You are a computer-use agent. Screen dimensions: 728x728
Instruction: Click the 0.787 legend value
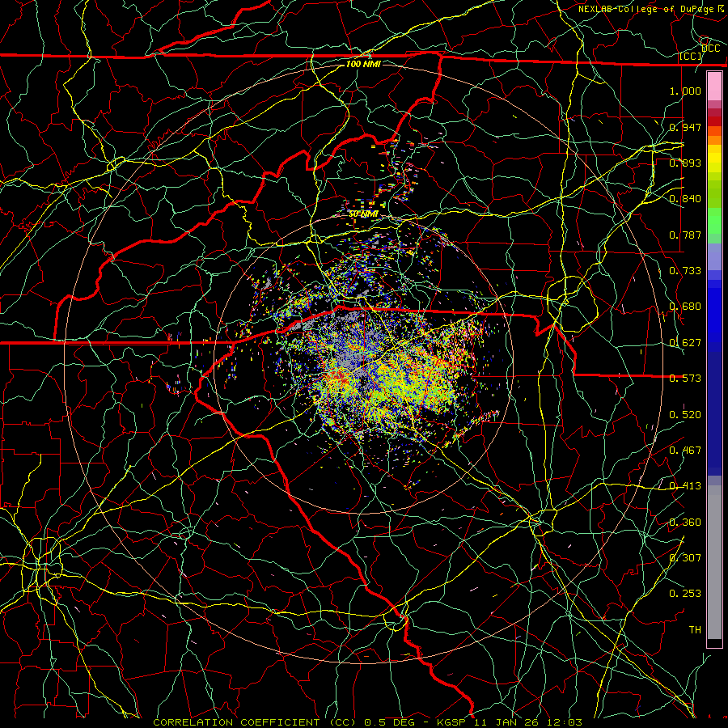(x=685, y=235)
